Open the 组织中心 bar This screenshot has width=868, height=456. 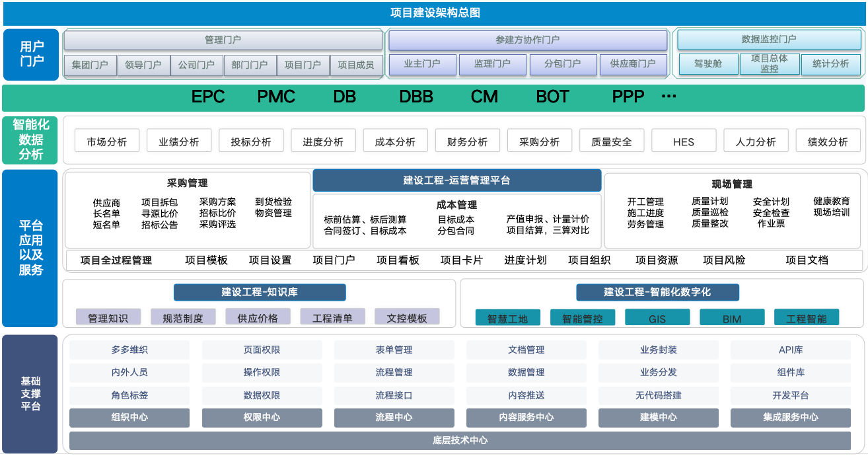pyautogui.click(x=129, y=418)
